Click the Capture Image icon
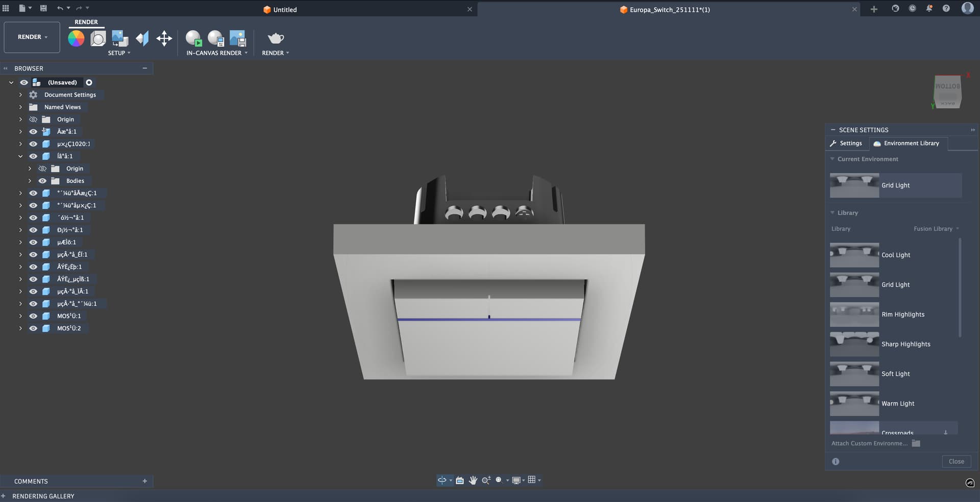 click(x=238, y=38)
